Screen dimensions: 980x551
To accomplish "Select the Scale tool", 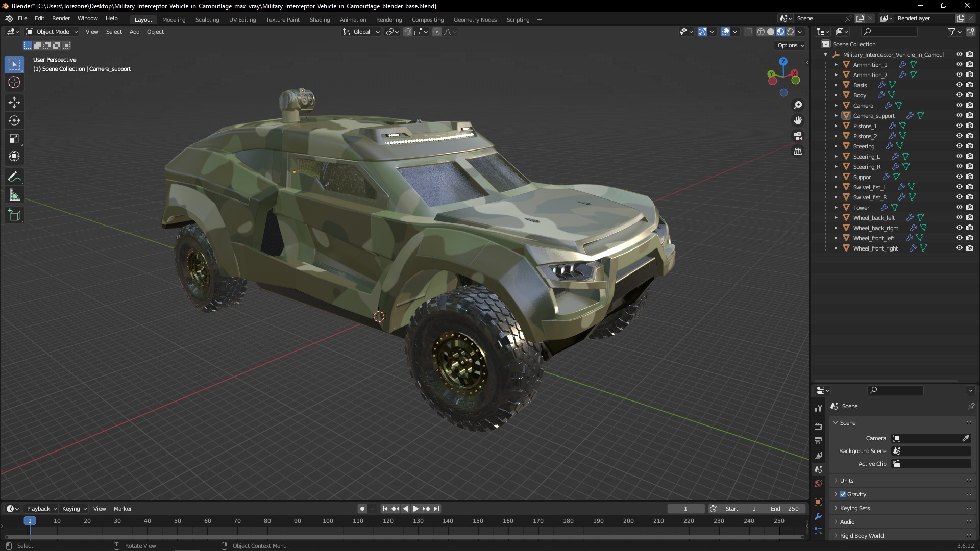I will point(14,138).
